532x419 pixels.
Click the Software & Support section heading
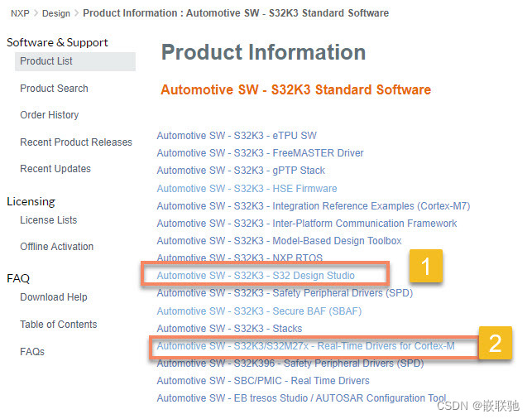tap(57, 42)
